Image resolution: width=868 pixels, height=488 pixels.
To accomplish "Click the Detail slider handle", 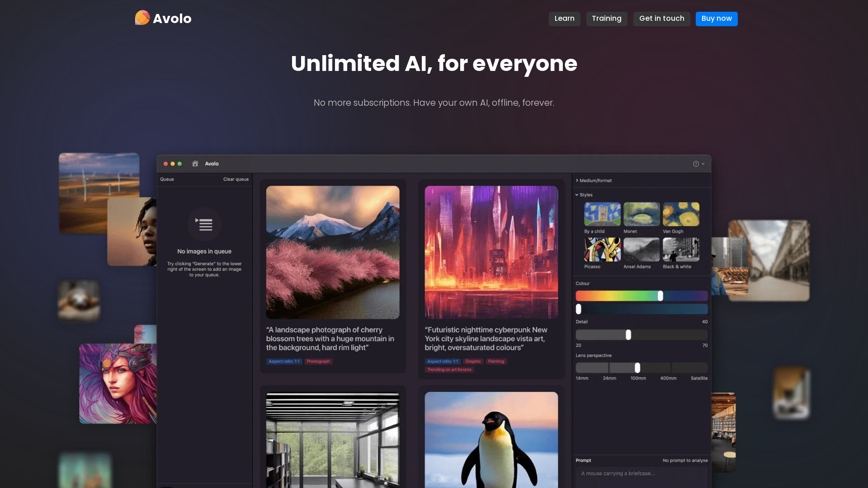I will (x=628, y=335).
